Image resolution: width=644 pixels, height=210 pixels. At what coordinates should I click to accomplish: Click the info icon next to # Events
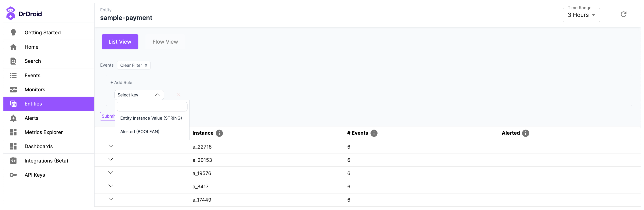point(374,133)
